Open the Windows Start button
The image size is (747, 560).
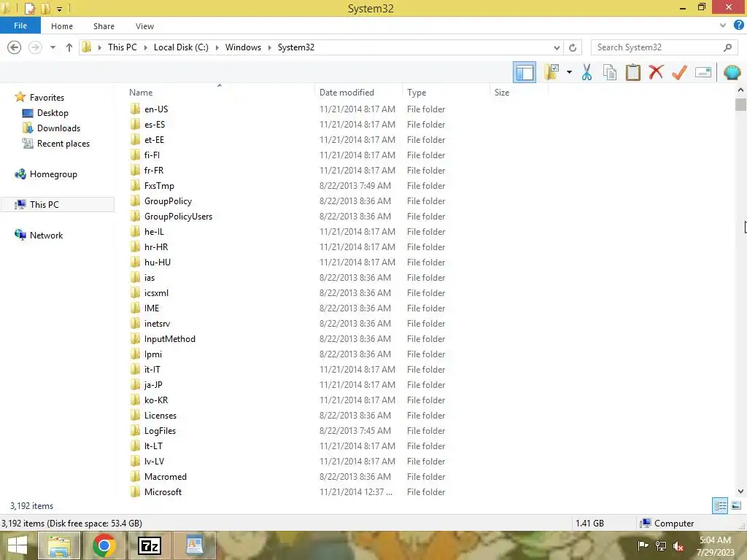(18, 545)
